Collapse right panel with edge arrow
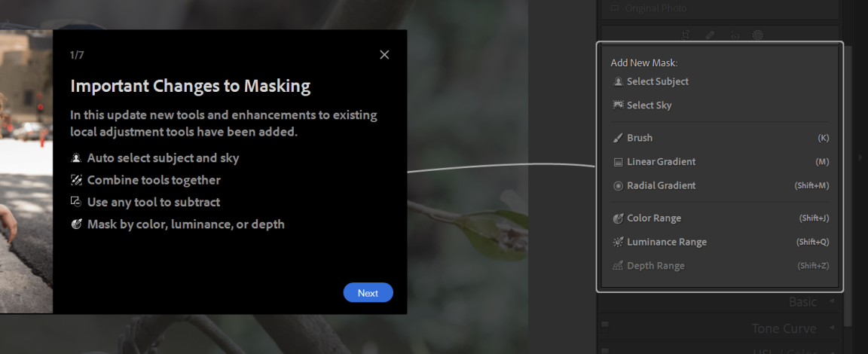This screenshot has height=354, width=868. (x=861, y=157)
